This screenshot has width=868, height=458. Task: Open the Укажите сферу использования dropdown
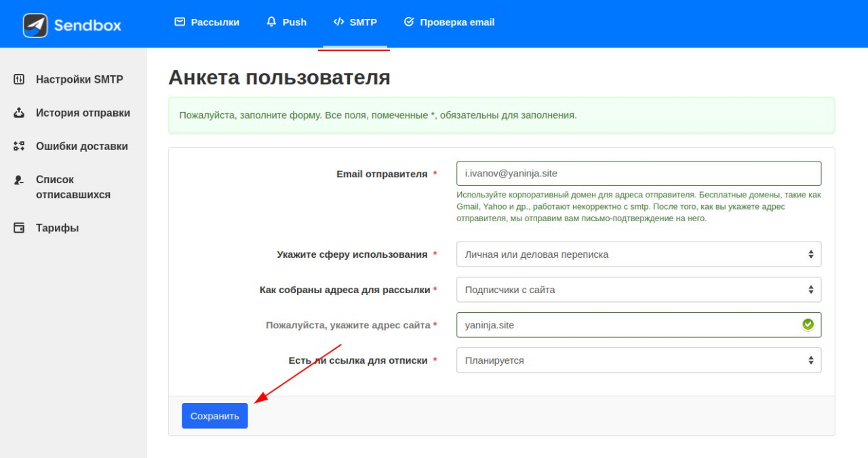tap(639, 254)
